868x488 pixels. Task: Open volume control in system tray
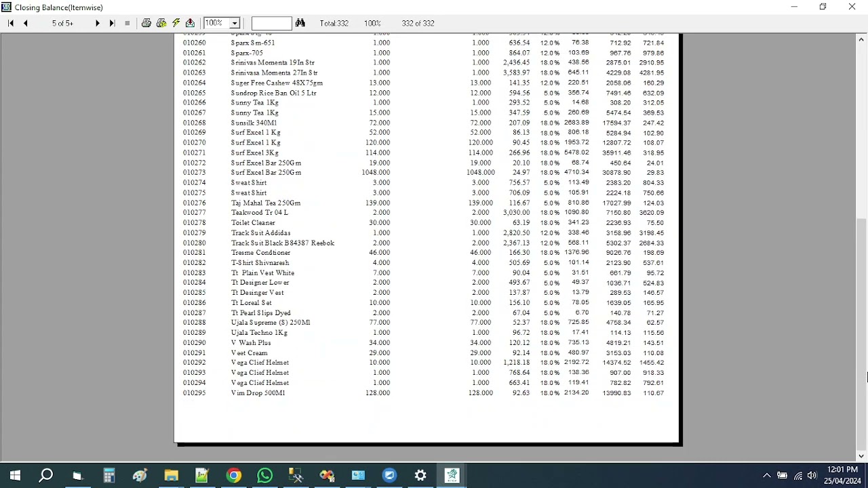[x=812, y=476]
